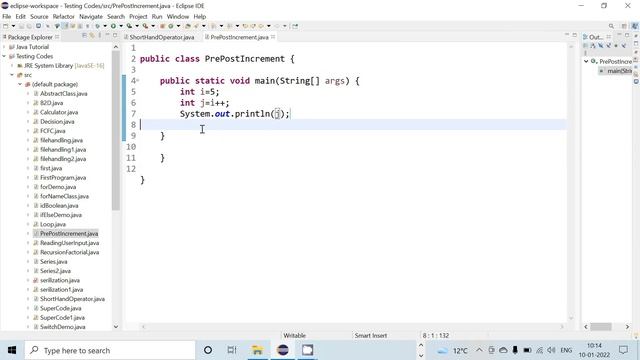The height and width of the screenshot is (360, 640).
Task: Fold the main method at line 4
Action: point(138,80)
